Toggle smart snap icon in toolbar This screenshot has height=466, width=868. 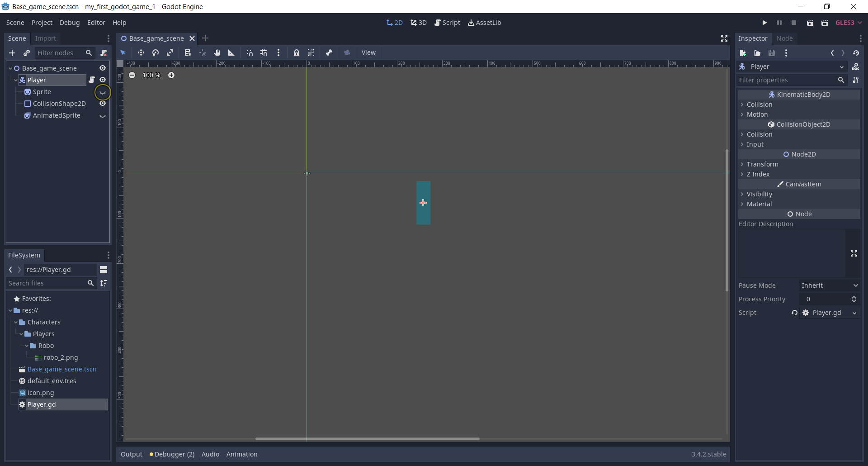tap(250, 52)
